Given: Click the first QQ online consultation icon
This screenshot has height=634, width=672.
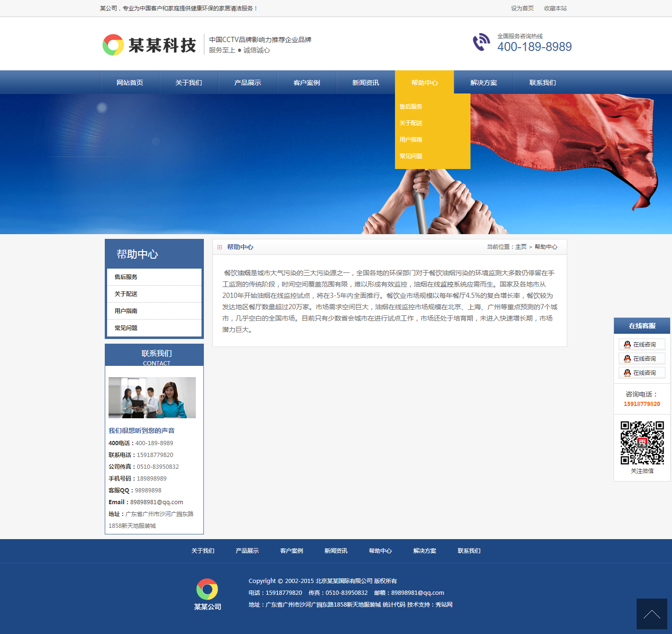Looking at the screenshot, I should click(x=627, y=345).
